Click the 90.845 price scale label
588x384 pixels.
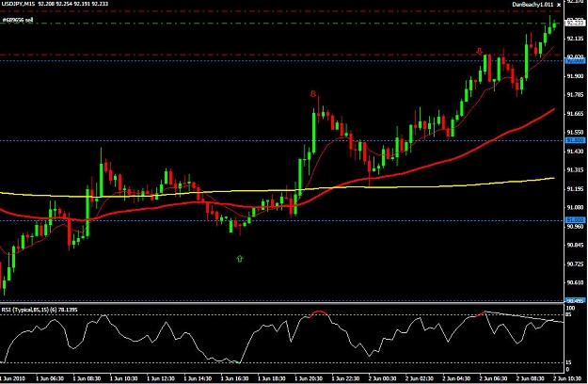point(576,245)
